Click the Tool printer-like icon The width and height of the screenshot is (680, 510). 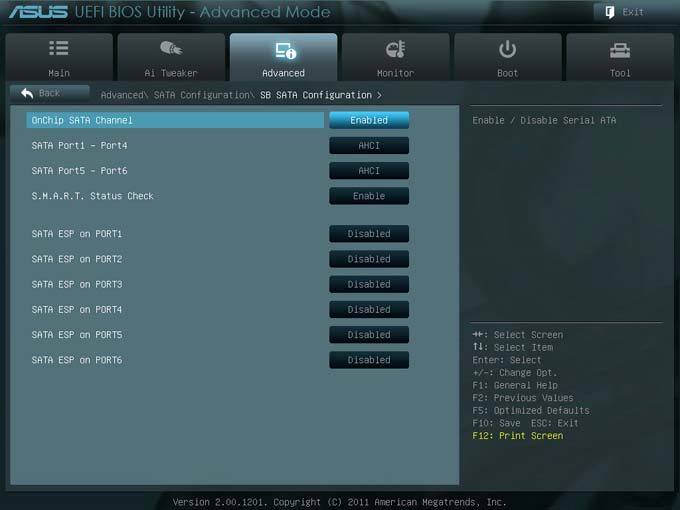pyautogui.click(x=620, y=50)
